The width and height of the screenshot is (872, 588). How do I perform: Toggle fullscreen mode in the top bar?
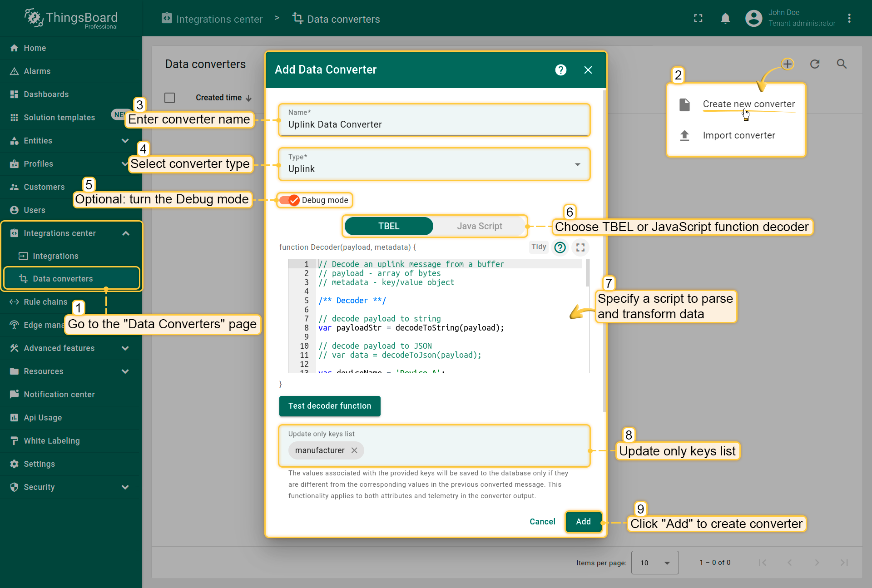click(698, 18)
